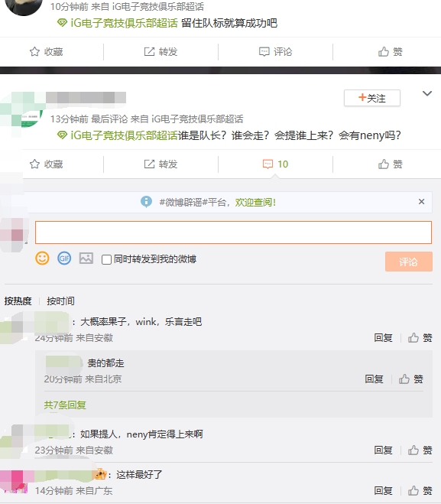The image size is (441, 504).
Task: Reply to comment 大概率果子，wink，乐言走吧
Action: 383,338
